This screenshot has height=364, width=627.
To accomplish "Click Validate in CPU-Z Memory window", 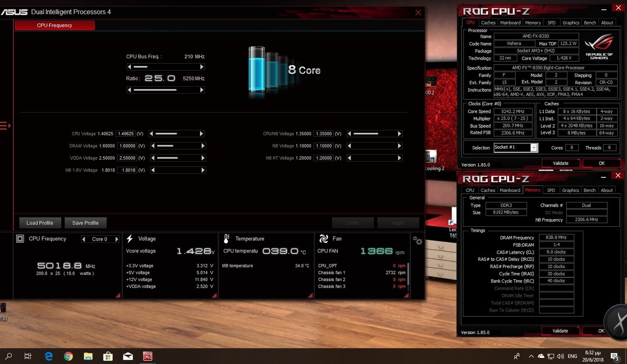I will tap(560, 331).
